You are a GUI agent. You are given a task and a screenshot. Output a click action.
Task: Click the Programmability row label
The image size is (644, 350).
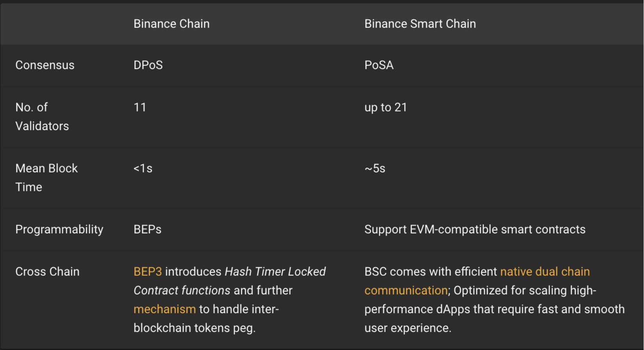click(59, 229)
